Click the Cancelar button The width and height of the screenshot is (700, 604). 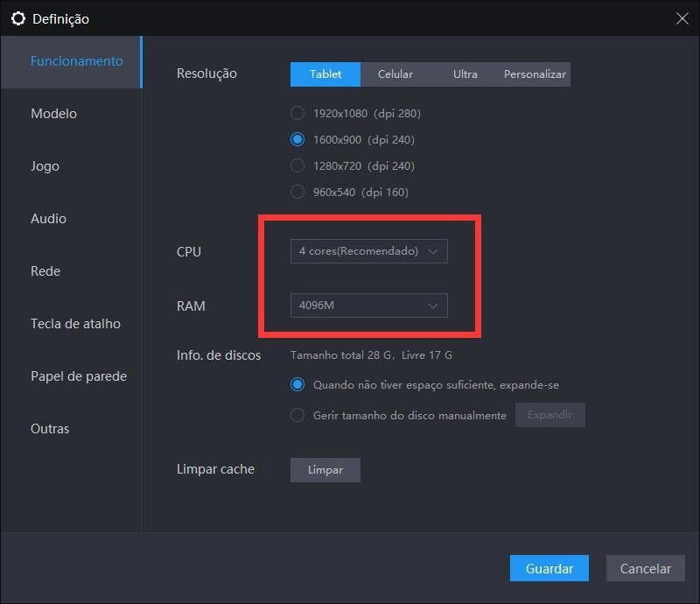pyautogui.click(x=645, y=568)
